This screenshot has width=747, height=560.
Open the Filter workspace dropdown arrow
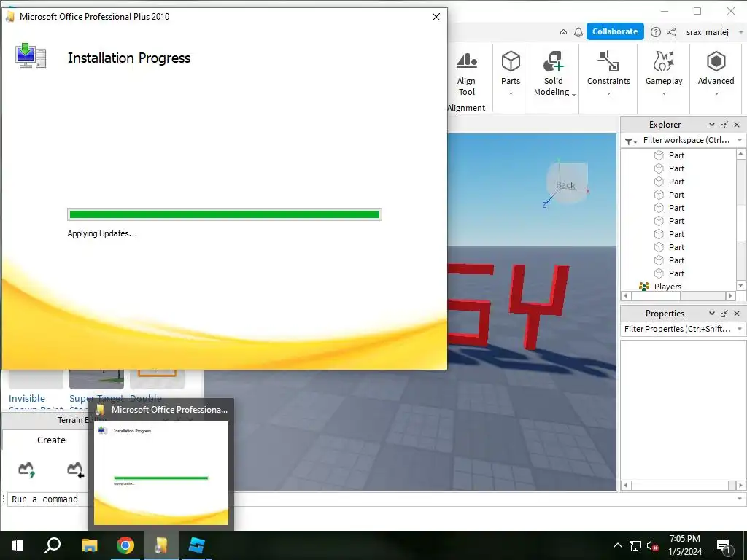pyautogui.click(x=740, y=140)
